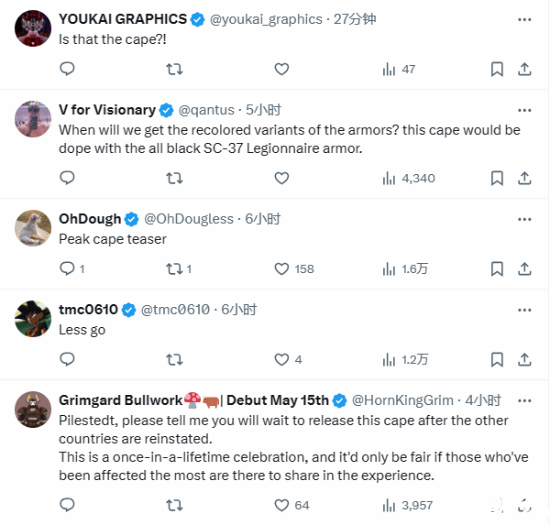The width and height of the screenshot is (550, 525).
Task: Like Grimgard Bullwork's tweet with 64 likes
Action: tap(291, 505)
